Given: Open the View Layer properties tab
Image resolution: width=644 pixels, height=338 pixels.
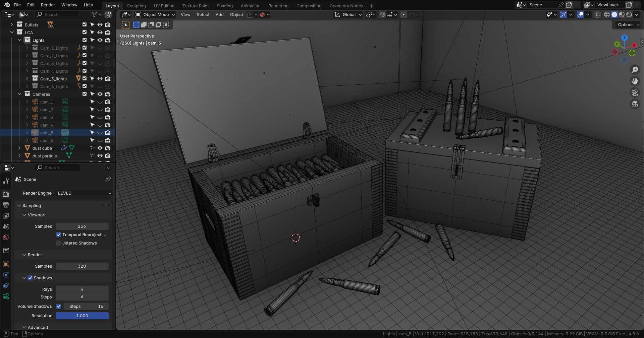Looking at the screenshot, I should tap(6, 216).
